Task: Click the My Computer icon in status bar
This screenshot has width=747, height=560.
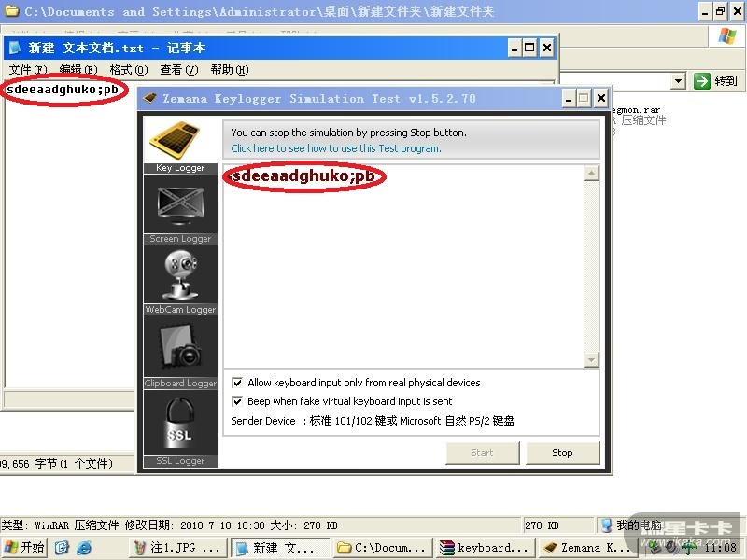Action: (606, 525)
